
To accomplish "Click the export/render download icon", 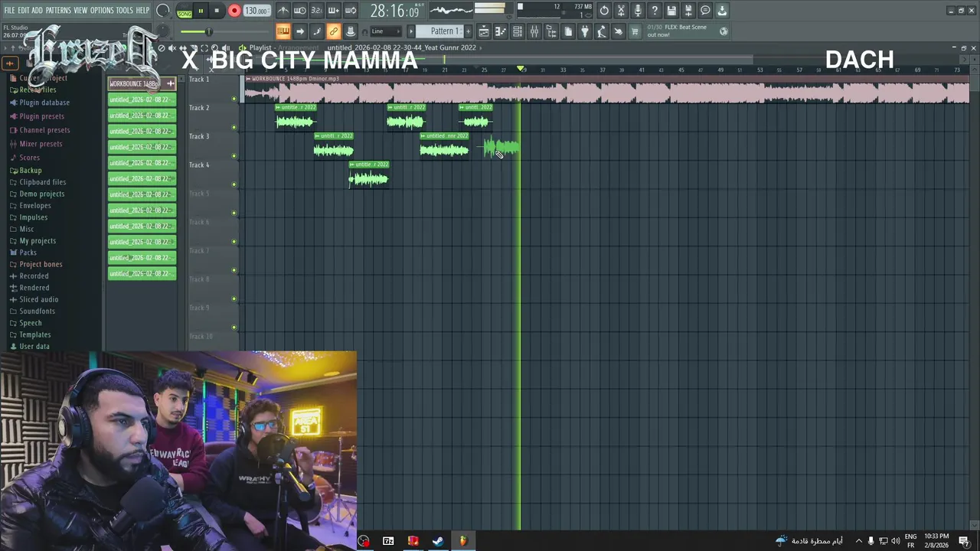I will click(x=722, y=11).
